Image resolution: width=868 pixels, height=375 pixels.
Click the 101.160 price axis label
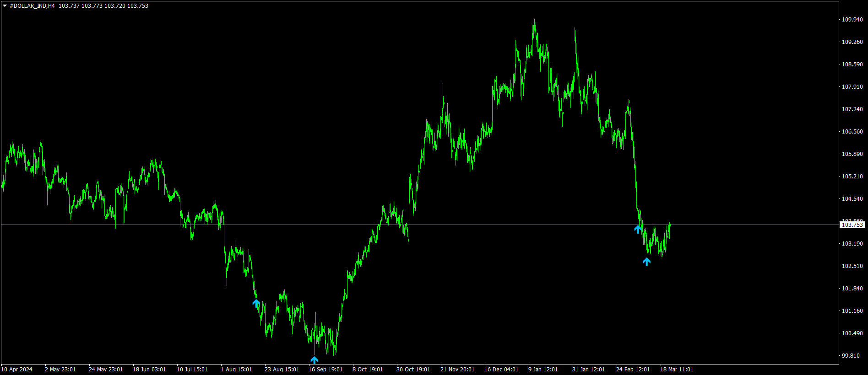point(852,311)
